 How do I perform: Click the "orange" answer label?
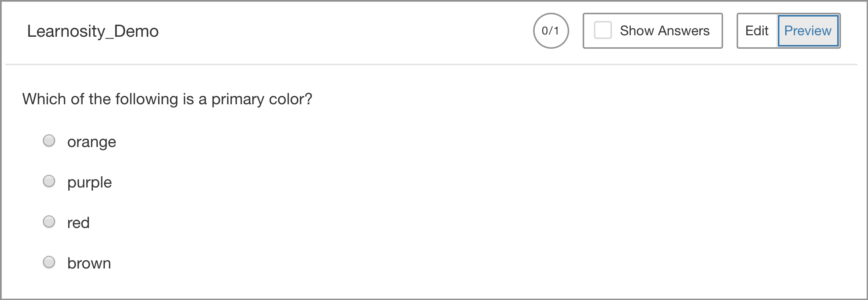click(92, 142)
